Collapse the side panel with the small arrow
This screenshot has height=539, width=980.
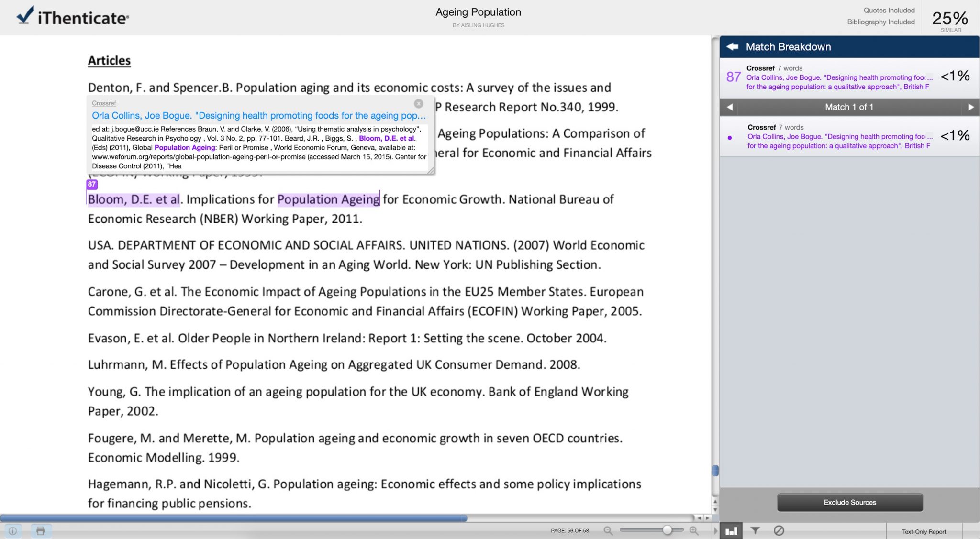point(715,530)
